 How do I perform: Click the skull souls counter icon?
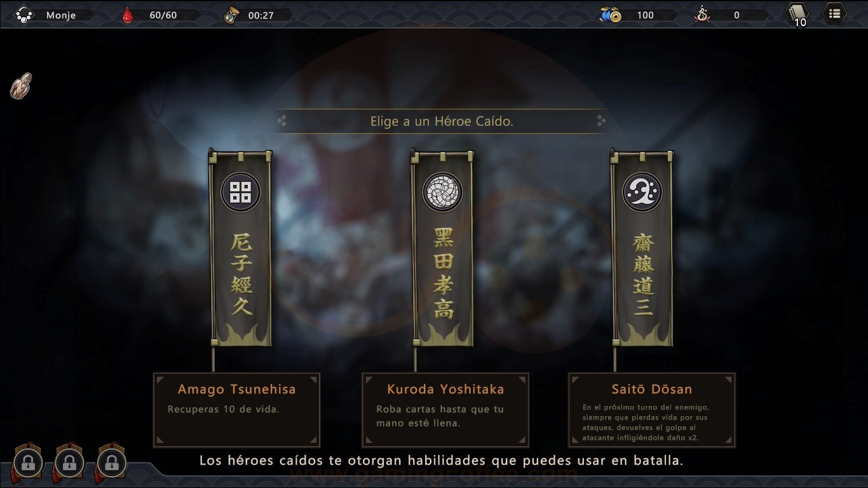click(x=702, y=15)
